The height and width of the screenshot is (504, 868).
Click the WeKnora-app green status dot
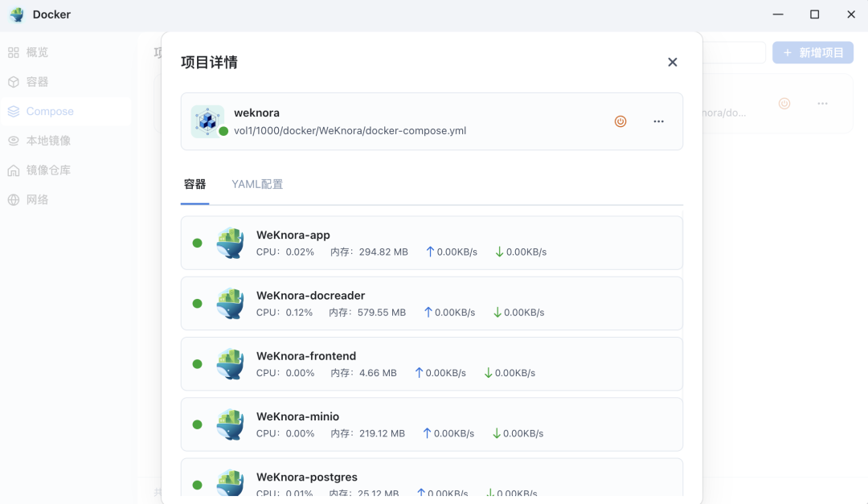coord(197,243)
